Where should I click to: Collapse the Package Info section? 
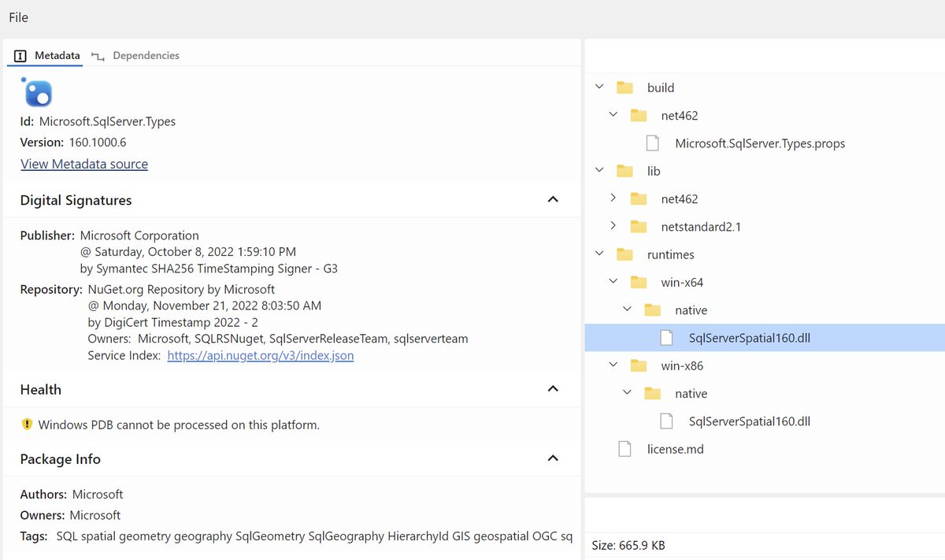[553, 458]
